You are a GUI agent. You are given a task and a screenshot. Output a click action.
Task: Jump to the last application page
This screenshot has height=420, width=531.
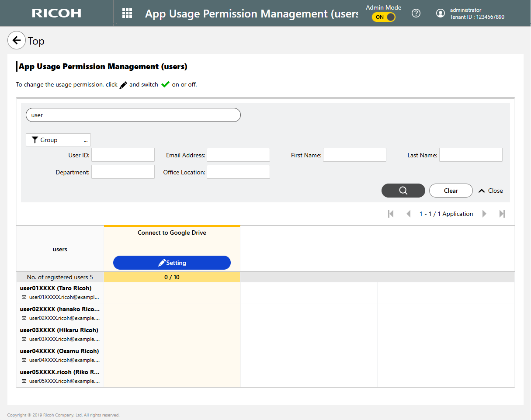[x=502, y=214]
